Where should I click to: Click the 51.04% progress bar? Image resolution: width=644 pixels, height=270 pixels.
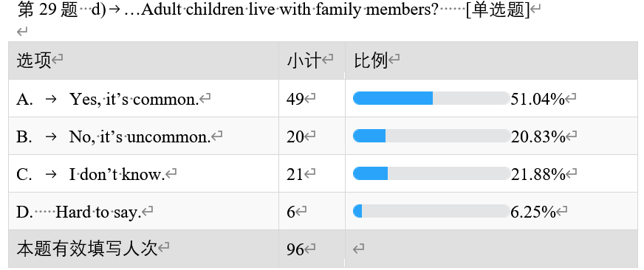click(x=431, y=98)
